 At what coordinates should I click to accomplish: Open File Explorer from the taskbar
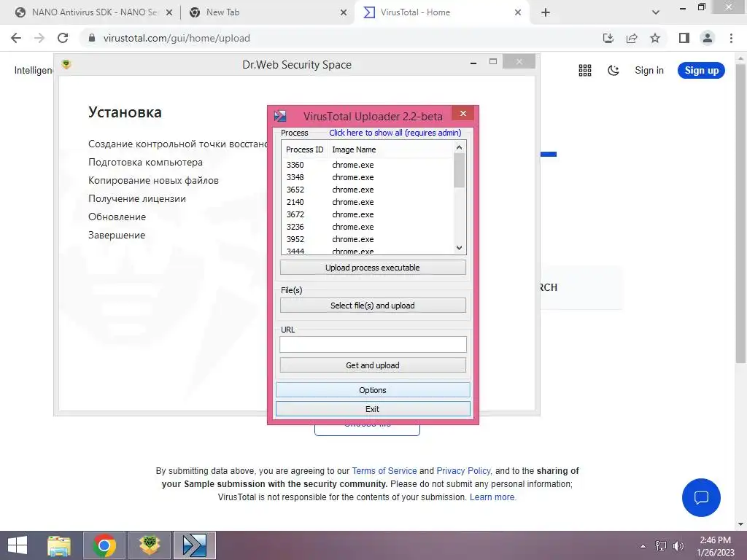tap(59, 545)
